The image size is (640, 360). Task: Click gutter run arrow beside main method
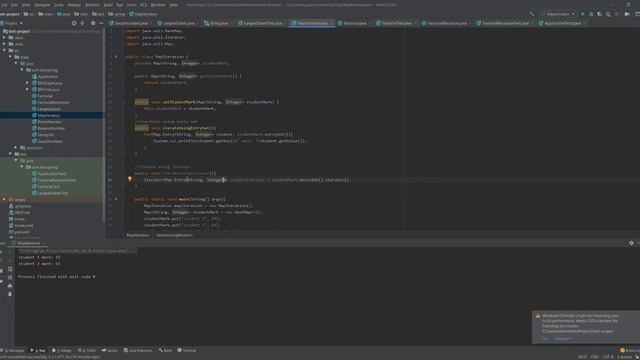116,199
